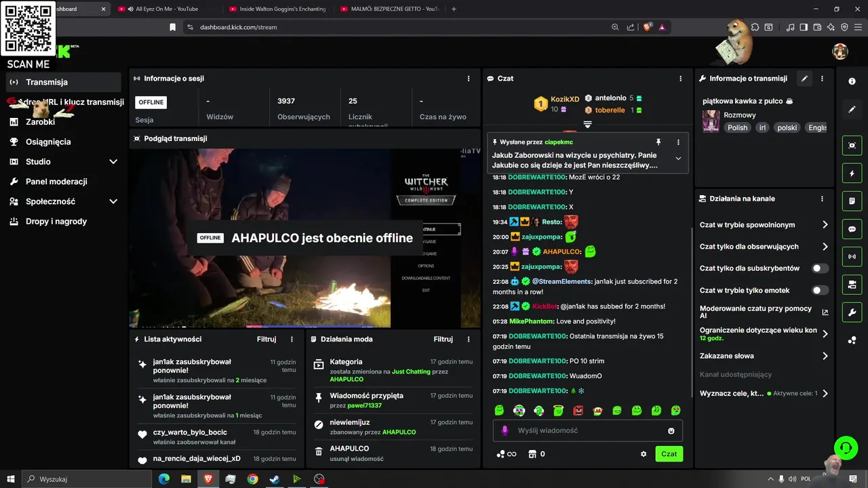Click Just Chatting category link
The width and height of the screenshot is (868, 488).
point(411,371)
